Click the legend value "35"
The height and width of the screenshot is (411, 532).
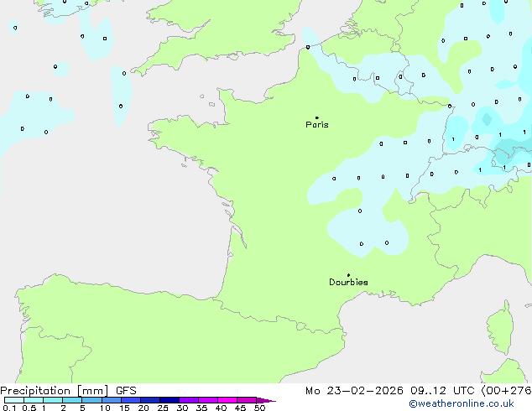click(201, 408)
